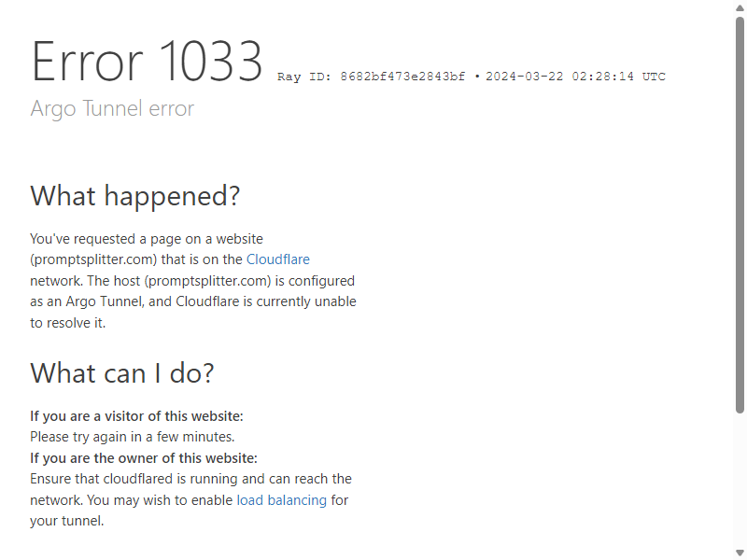Click 'Ensure that cloudflared is running' line
This screenshot has height=560, width=747.
pyautogui.click(x=191, y=479)
